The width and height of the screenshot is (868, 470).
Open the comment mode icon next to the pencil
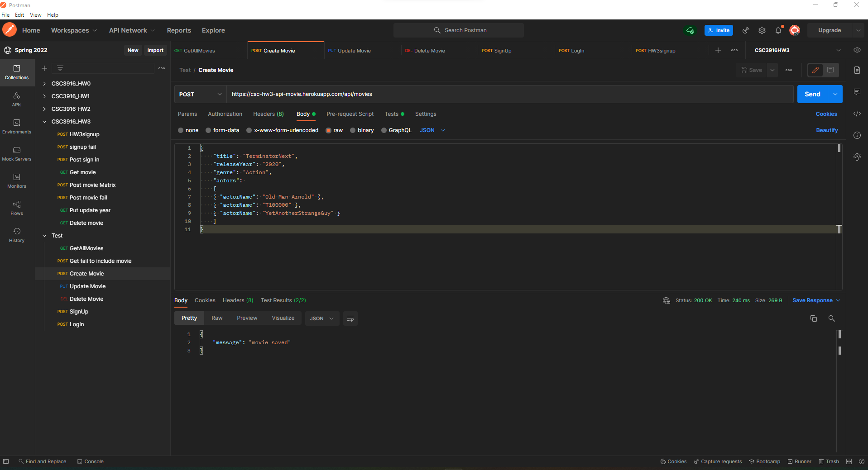[830, 70]
